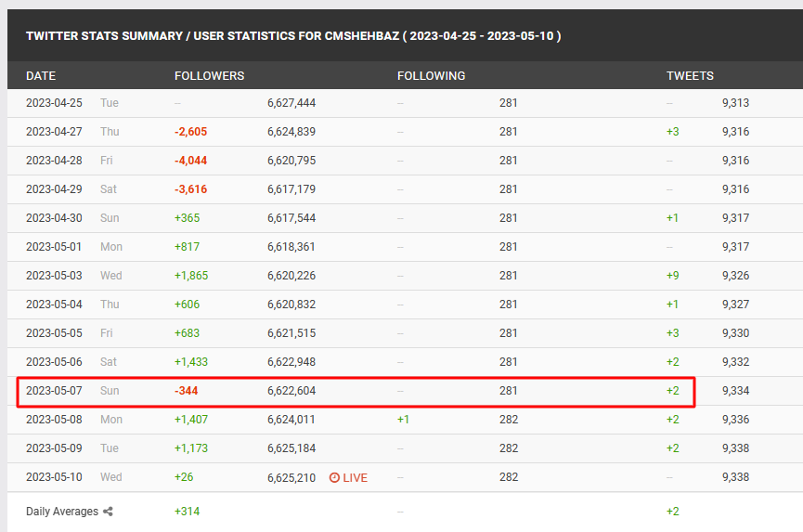Click the share icon beside Daily Averages
803x532 pixels.
tap(108, 512)
